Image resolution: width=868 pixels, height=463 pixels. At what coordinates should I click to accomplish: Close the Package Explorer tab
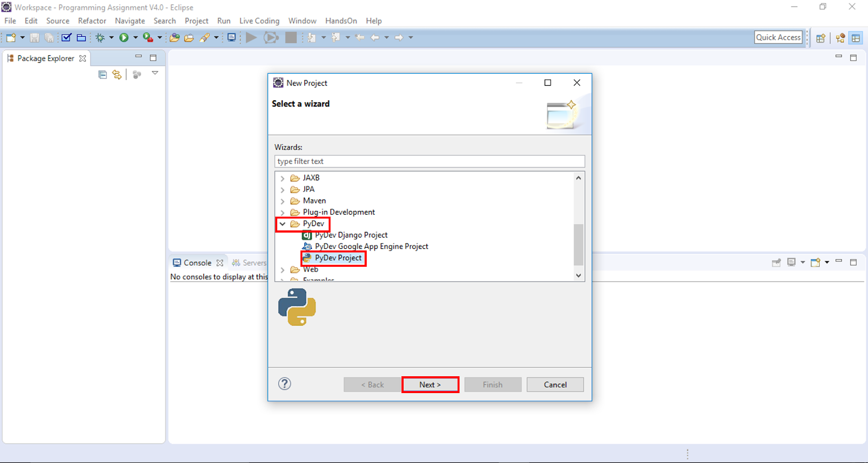(x=82, y=58)
